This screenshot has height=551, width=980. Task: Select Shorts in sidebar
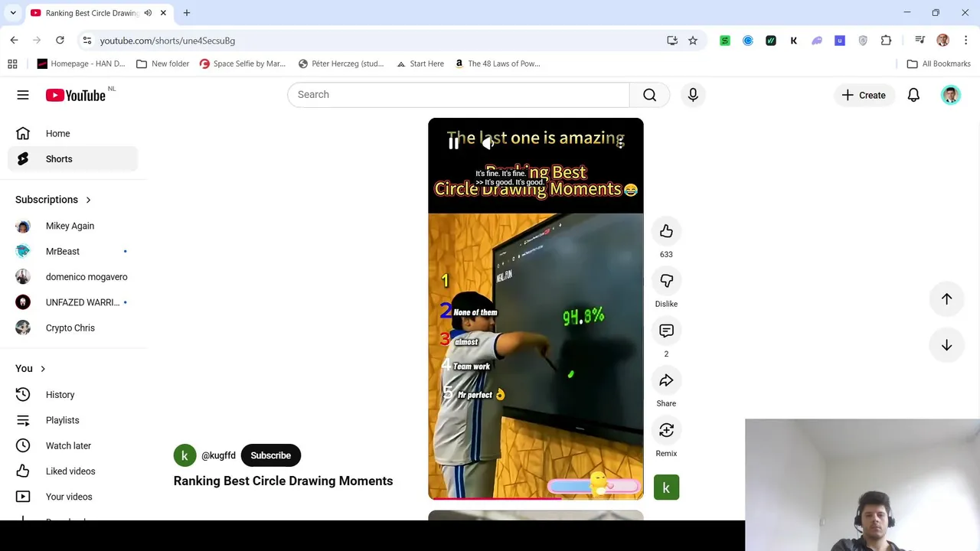[73, 159]
